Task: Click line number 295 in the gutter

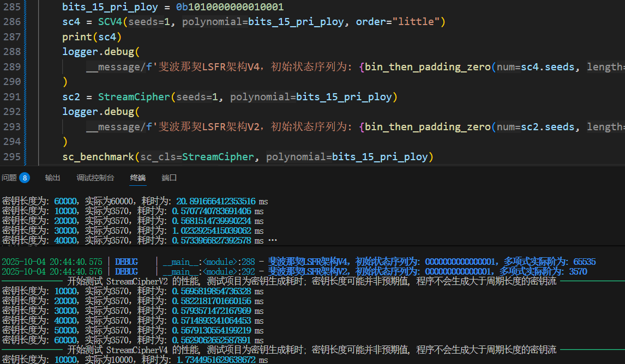Action: [x=11, y=157]
